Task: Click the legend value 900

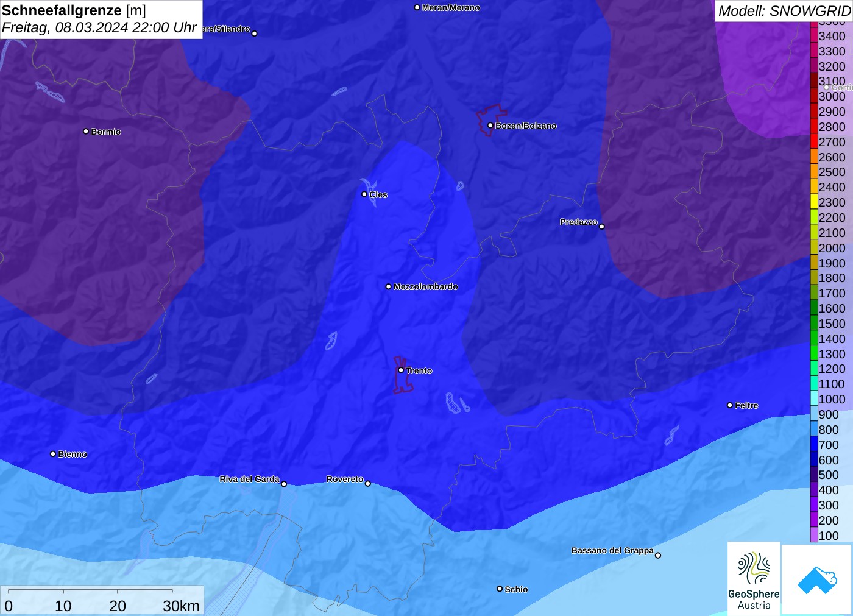Action: [x=829, y=414]
